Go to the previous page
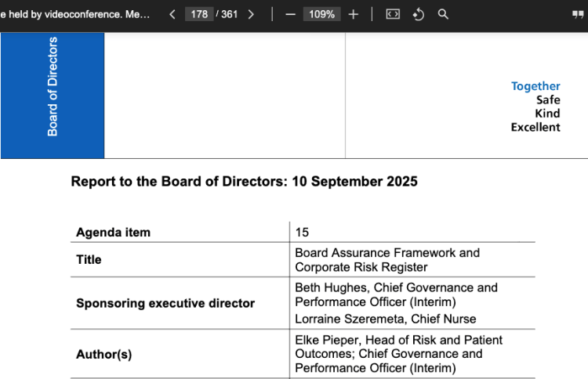Viewport: 588px width, 379px height. coord(172,14)
